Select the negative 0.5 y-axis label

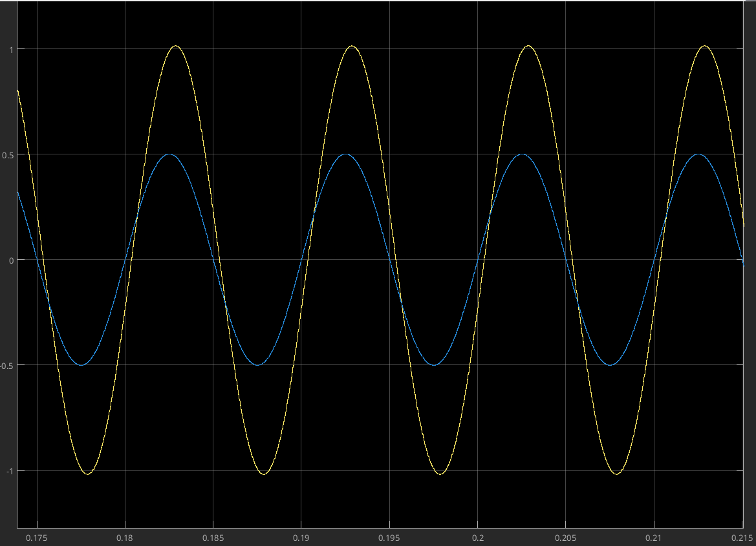click(x=7, y=365)
